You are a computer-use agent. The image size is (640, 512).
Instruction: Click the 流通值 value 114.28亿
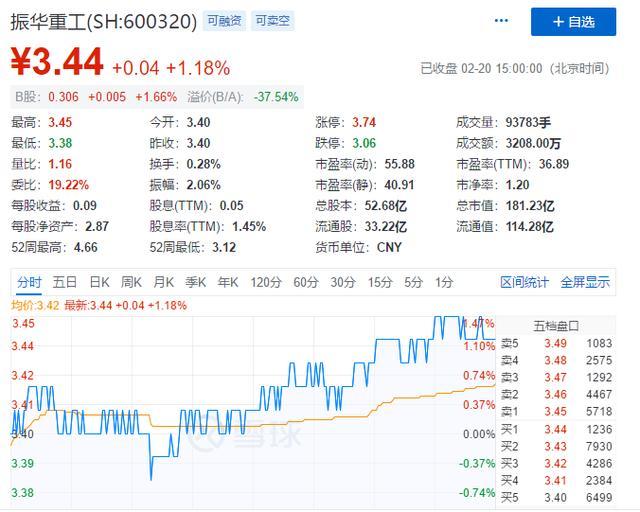coord(530,226)
